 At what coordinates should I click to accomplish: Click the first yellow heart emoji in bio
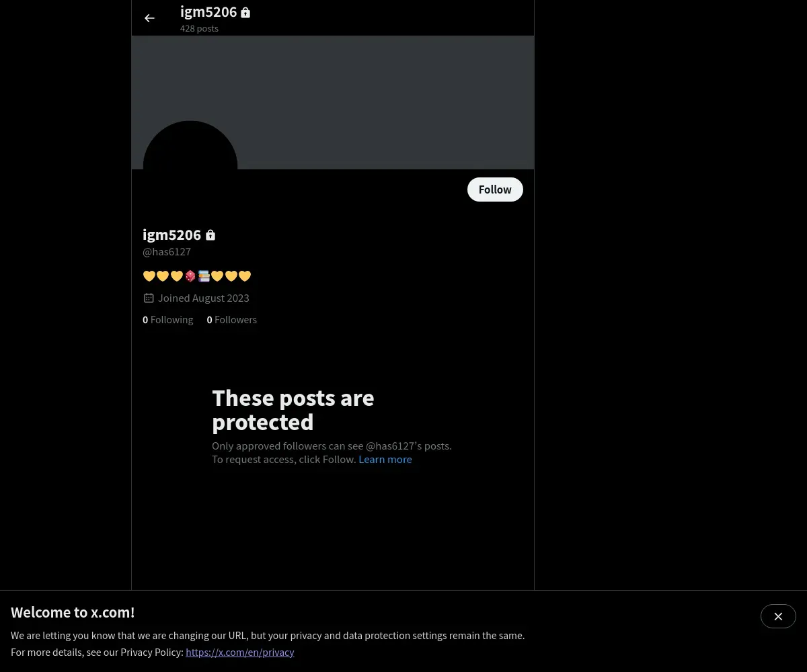[149, 276]
